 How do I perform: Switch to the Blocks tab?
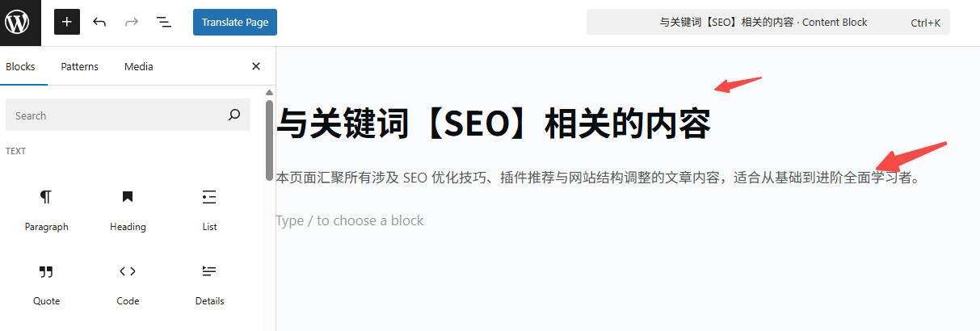coord(20,67)
